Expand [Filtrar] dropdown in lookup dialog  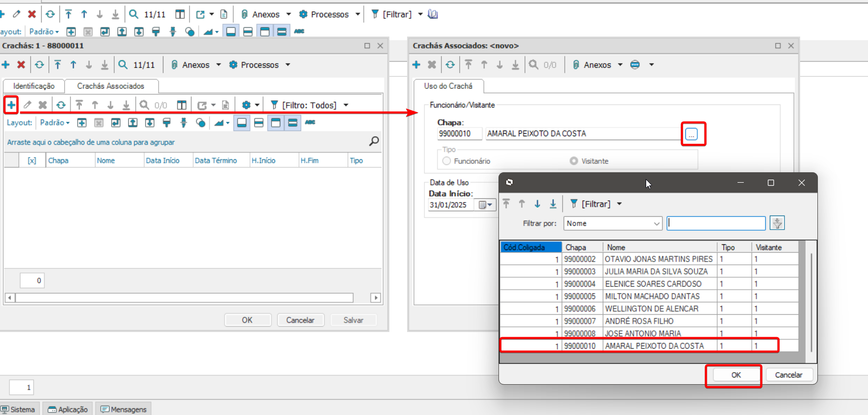click(x=620, y=204)
